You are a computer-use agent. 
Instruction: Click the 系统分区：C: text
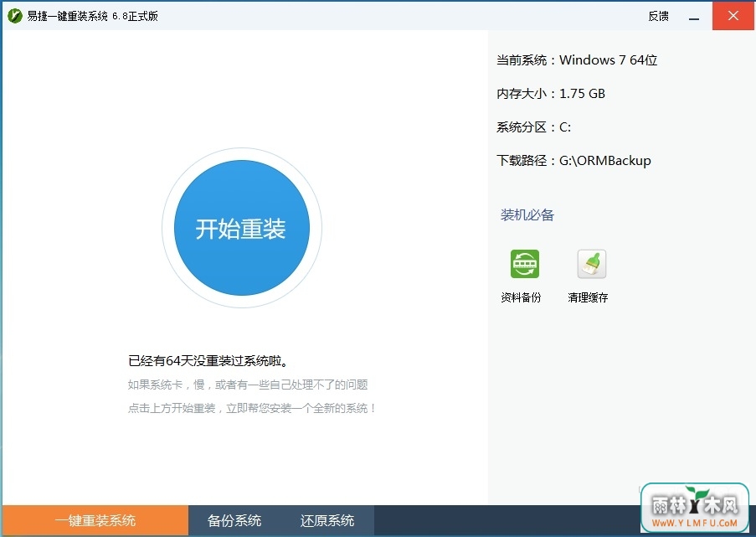coord(534,127)
